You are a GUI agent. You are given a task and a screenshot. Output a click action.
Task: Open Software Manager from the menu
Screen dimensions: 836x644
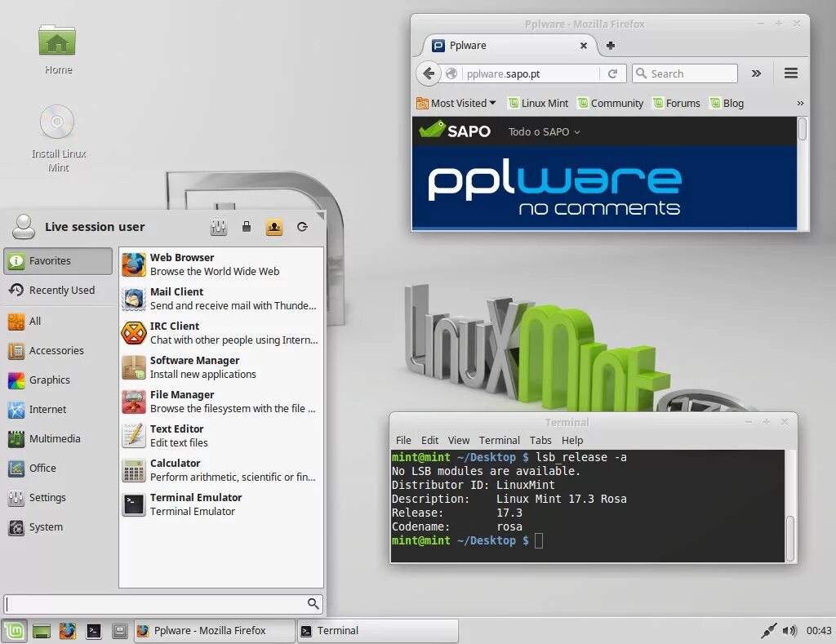pyautogui.click(x=220, y=367)
